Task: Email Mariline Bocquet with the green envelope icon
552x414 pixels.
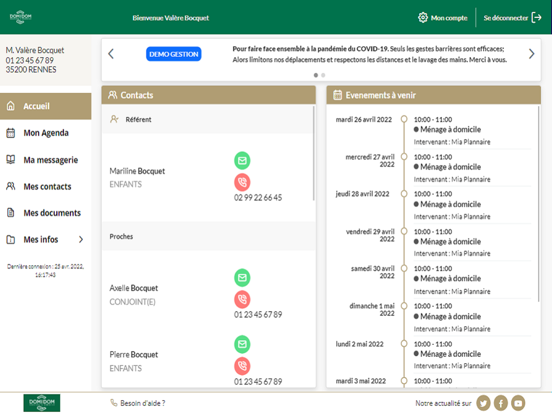Action: [x=242, y=161]
